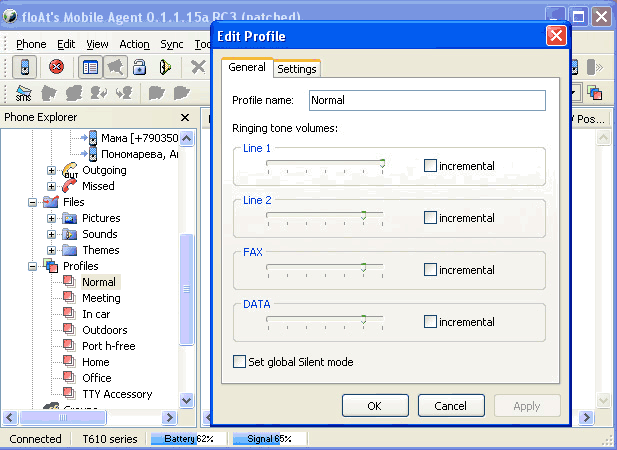The width and height of the screenshot is (617, 450).
Task: Toggle the Phone Explorer panel icon
Action: click(90, 67)
